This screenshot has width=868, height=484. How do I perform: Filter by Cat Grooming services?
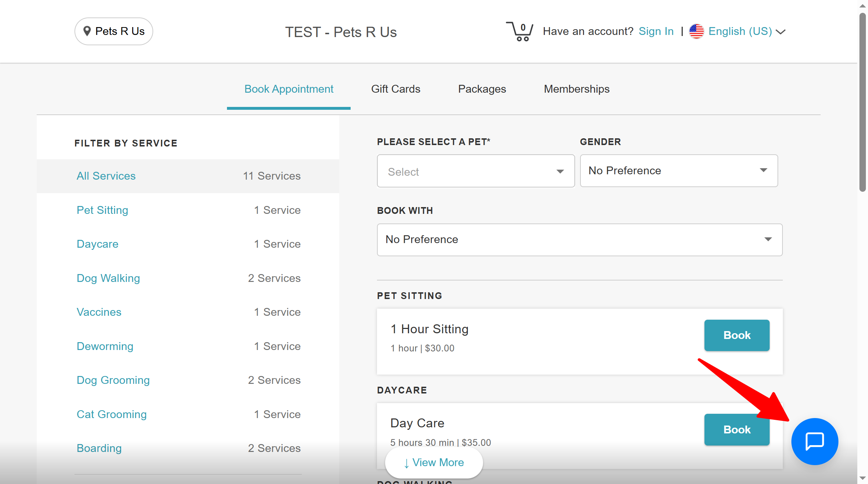click(x=112, y=414)
